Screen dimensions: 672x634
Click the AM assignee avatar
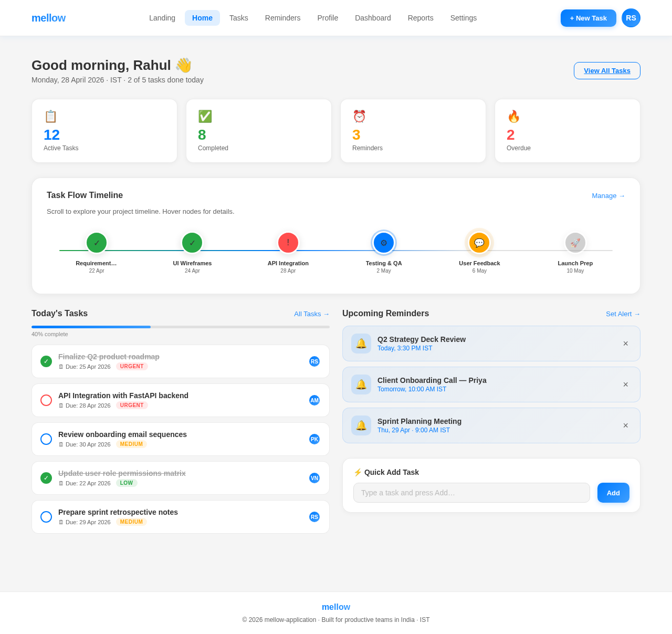coord(314,400)
